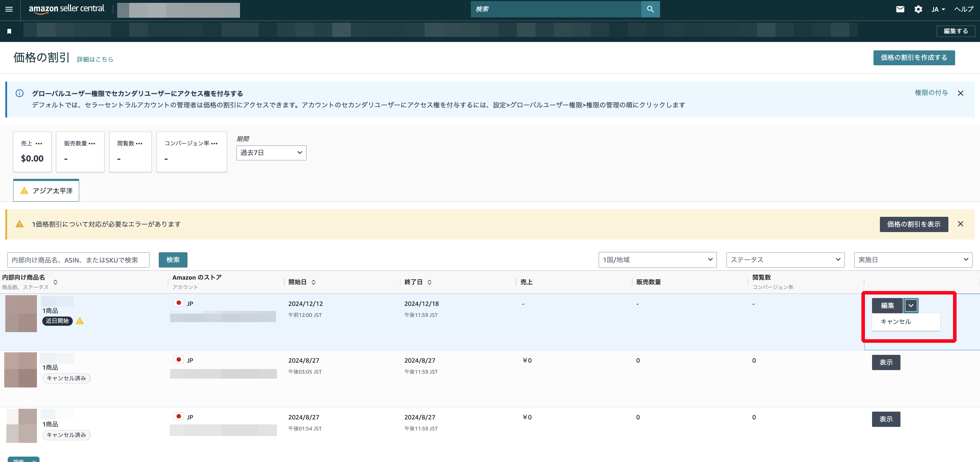Image resolution: width=980 pixels, height=462 pixels.
Task: Open 閲覧数 metric options dots
Action: click(x=139, y=144)
